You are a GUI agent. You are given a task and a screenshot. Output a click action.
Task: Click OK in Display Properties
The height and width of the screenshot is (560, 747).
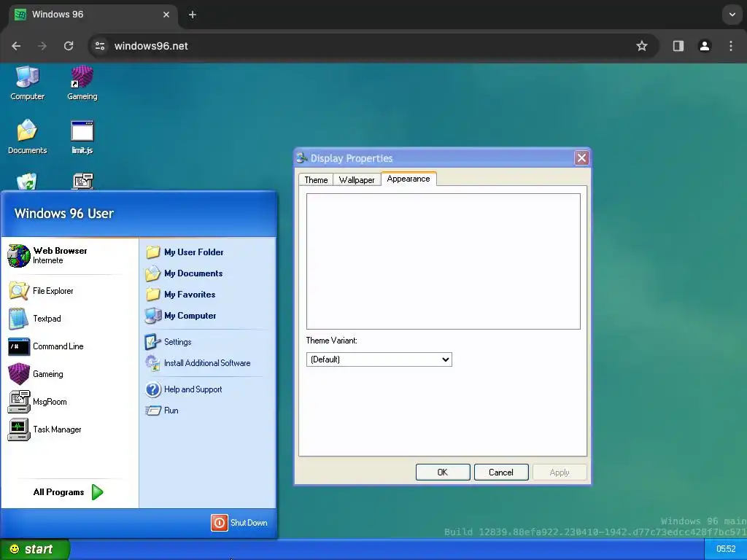pyautogui.click(x=443, y=472)
